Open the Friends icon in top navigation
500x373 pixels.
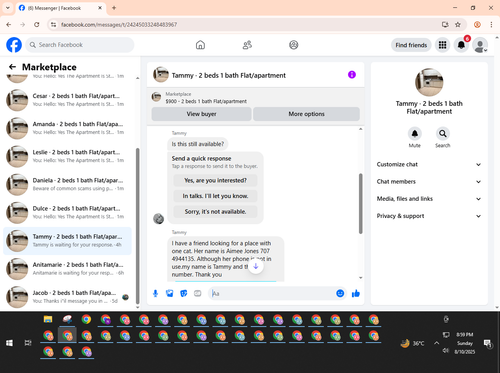point(247,45)
